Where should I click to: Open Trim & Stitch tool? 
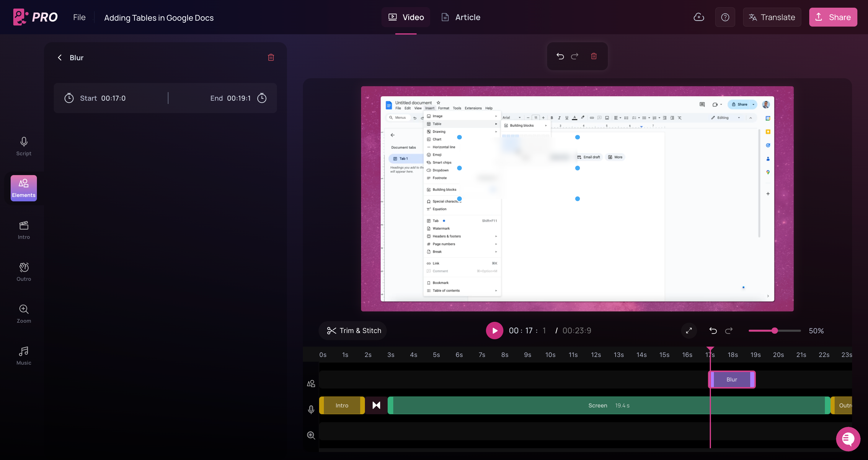(x=353, y=331)
